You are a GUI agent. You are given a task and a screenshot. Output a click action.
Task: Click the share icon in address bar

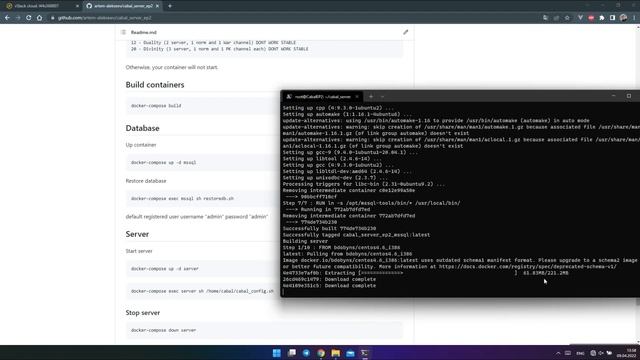[x=556, y=18]
